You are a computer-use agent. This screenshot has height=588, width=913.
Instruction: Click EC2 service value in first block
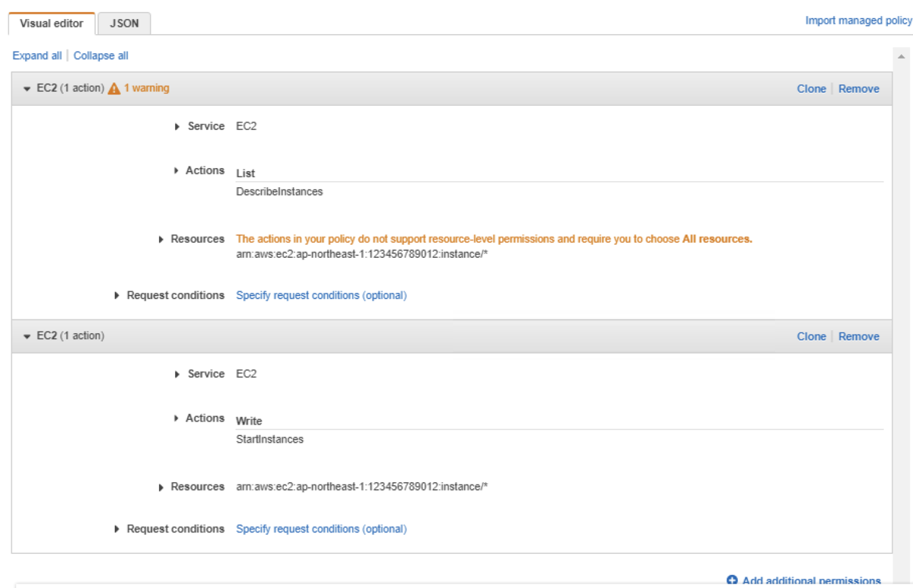(246, 126)
